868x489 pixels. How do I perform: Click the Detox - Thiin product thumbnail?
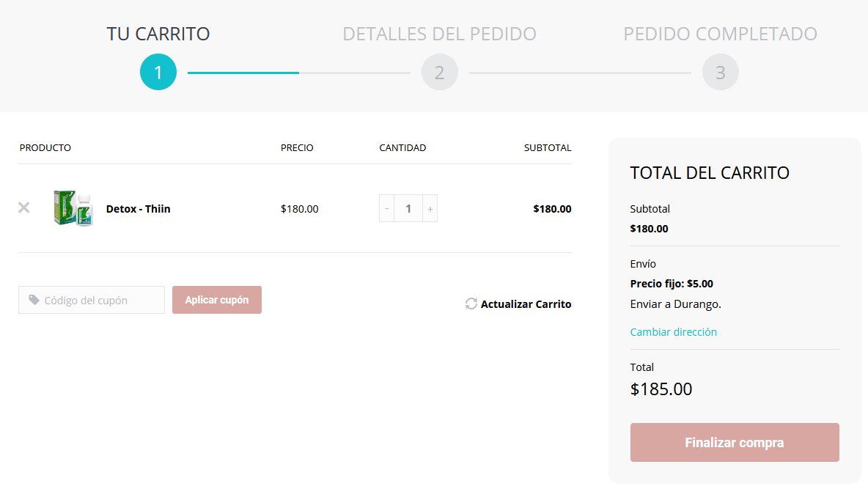click(x=73, y=208)
